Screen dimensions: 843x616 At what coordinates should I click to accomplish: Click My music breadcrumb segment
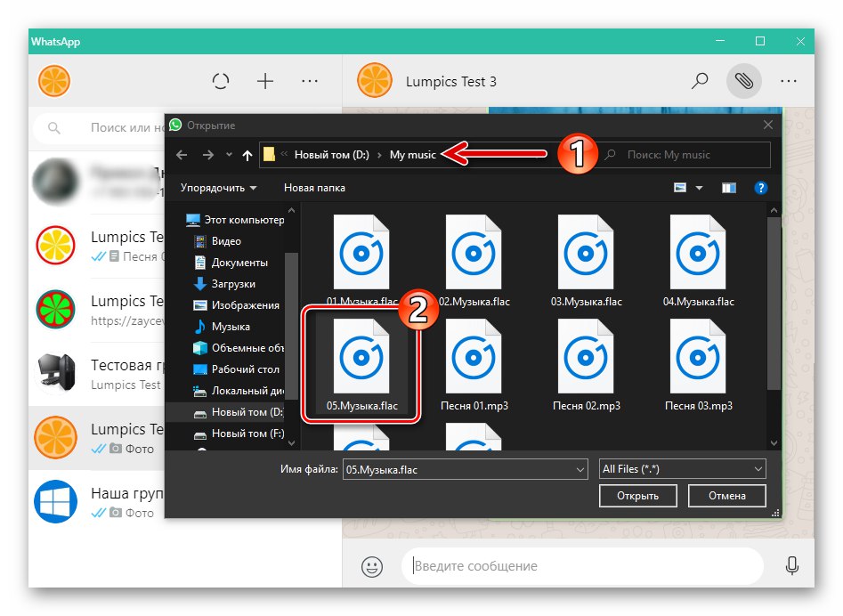(x=412, y=155)
